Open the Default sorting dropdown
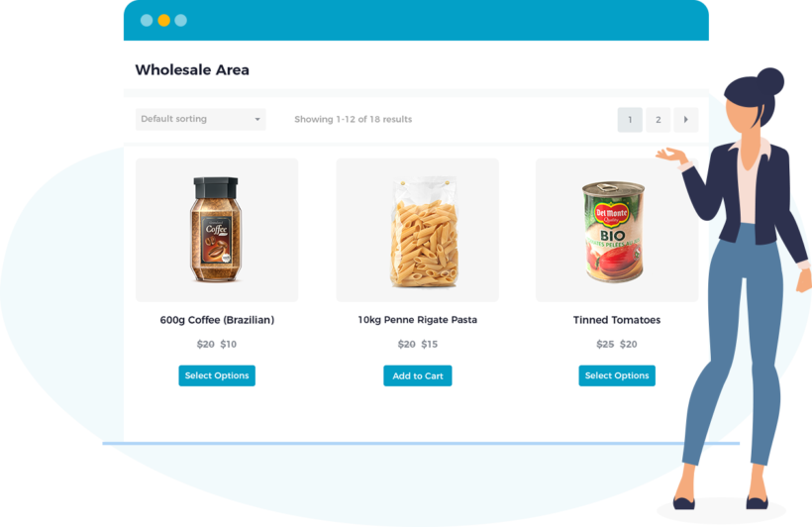 pyautogui.click(x=200, y=119)
